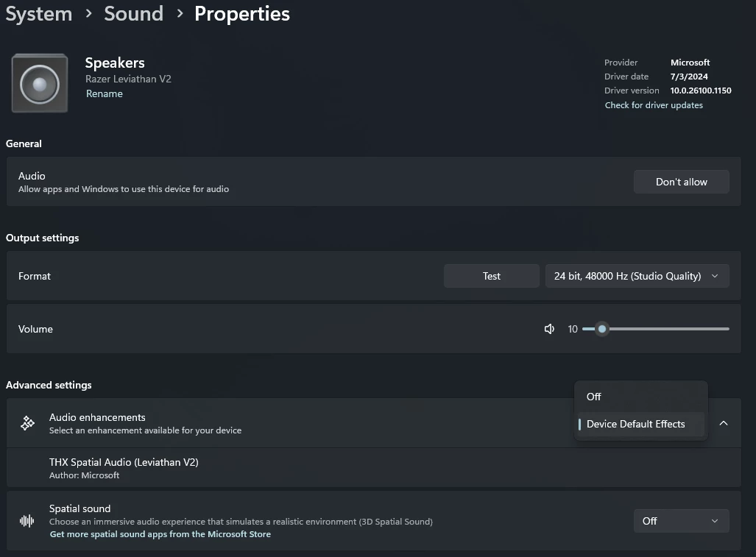Screen dimensions: 756x557
Task: Check for driver updates
Action: coord(654,105)
